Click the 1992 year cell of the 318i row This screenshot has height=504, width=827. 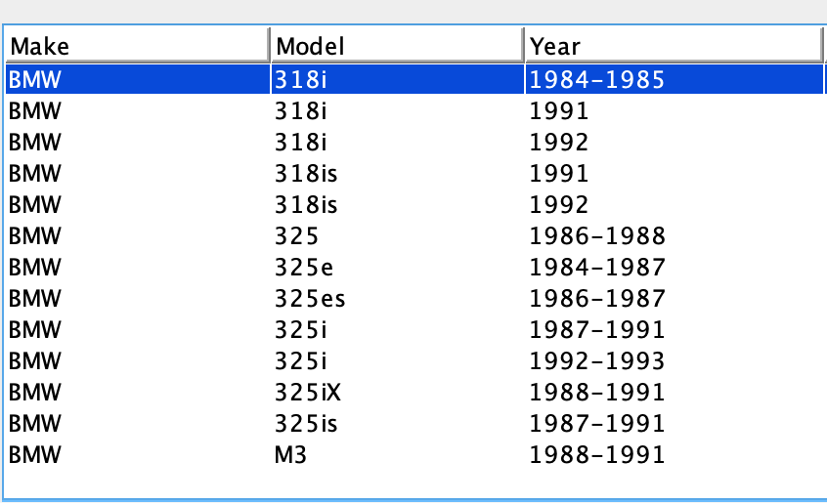click(675, 142)
